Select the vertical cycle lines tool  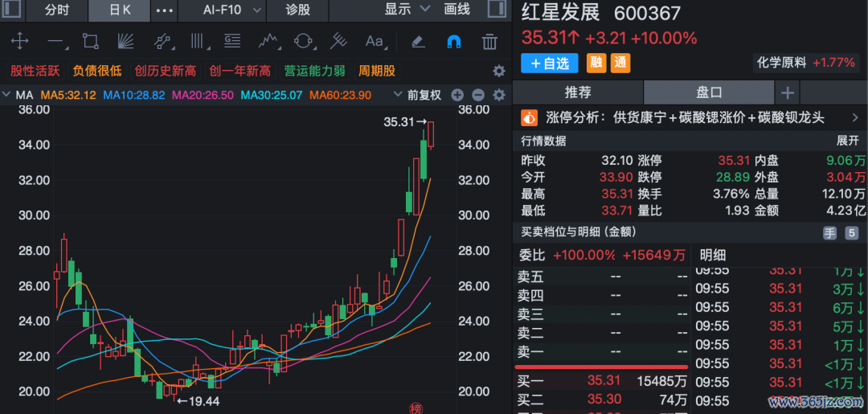197,42
